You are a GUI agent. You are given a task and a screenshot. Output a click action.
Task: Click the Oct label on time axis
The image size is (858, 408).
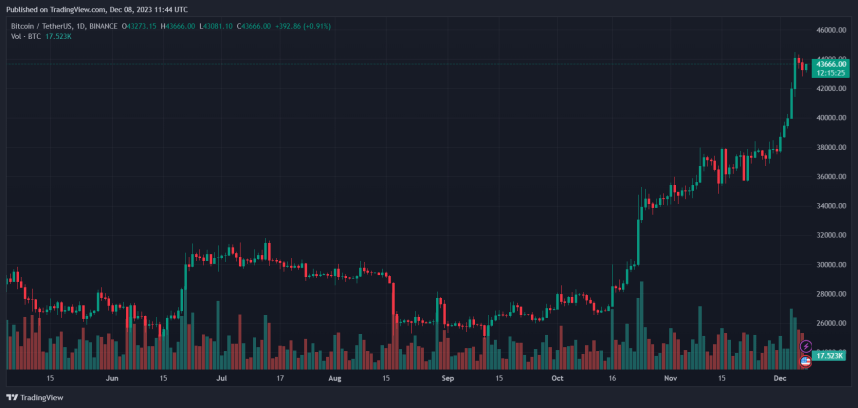click(557, 379)
